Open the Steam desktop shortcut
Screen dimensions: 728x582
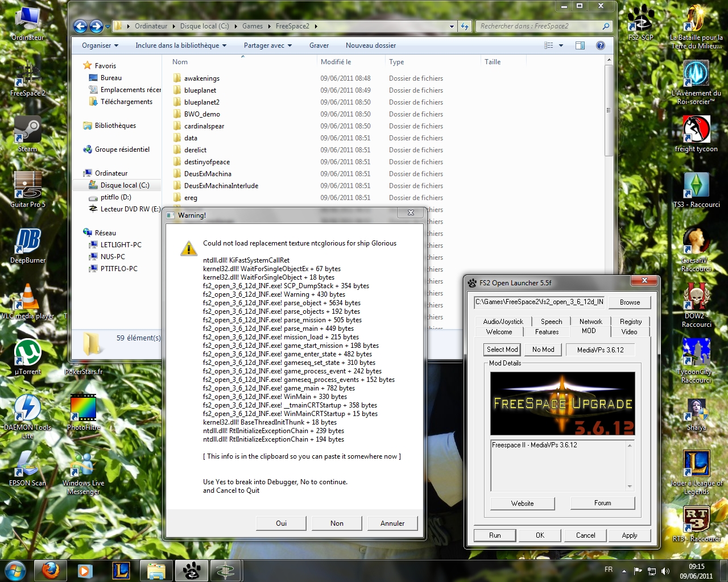coord(27,135)
